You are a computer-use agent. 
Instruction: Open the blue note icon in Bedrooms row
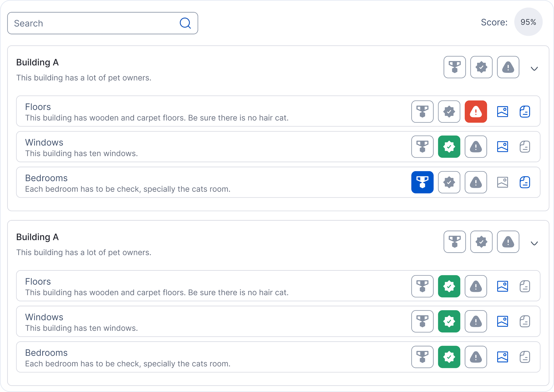point(525,182)
